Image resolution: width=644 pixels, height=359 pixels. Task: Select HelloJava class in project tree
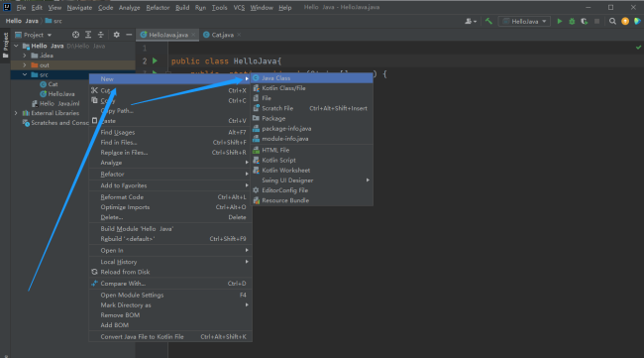click(x=57, y=94)
